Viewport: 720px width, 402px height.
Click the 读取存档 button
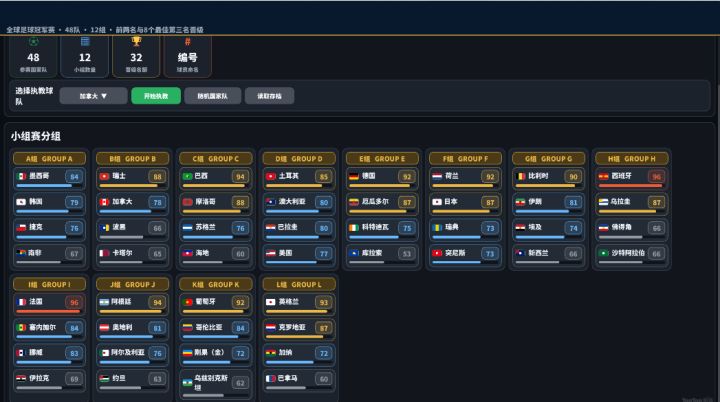[270, 96]
